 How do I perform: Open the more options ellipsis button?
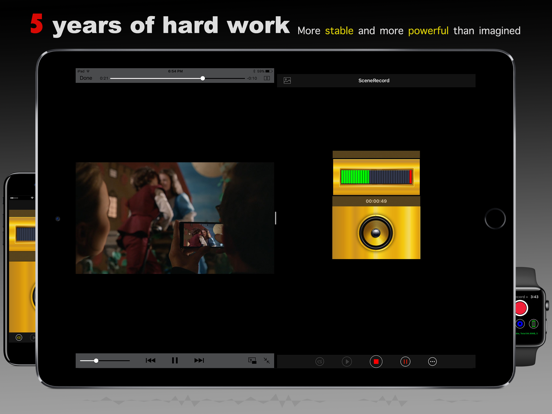click(432, 362)
